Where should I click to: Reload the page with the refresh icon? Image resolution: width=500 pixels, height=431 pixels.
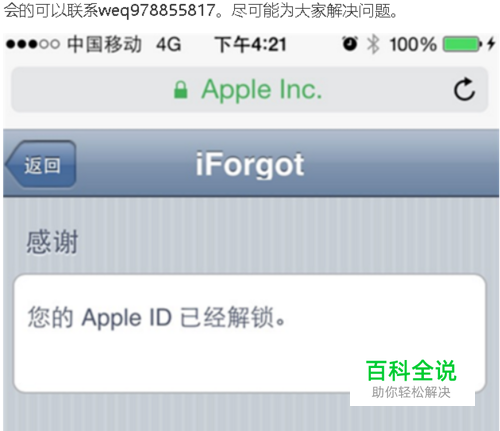coord(464,89)
